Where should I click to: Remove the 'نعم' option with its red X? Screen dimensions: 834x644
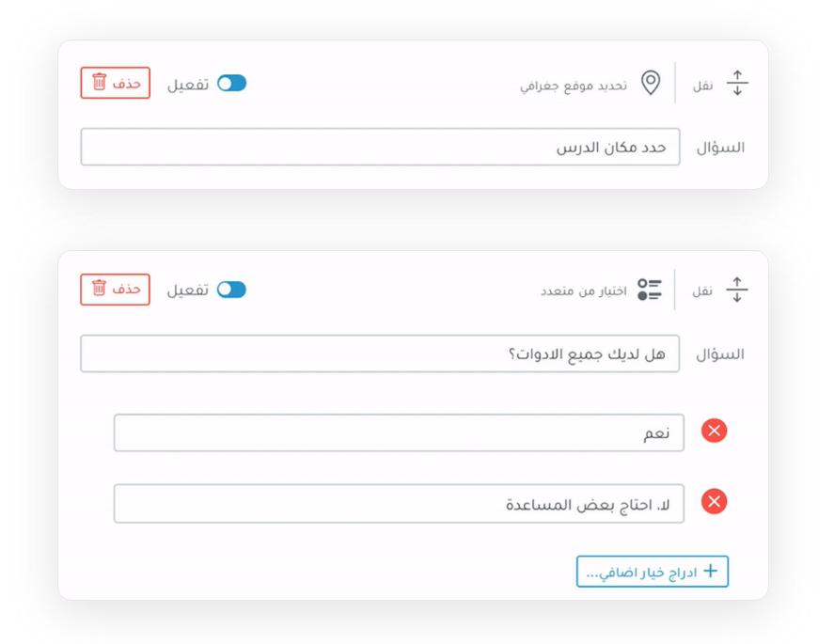(715, 432)
